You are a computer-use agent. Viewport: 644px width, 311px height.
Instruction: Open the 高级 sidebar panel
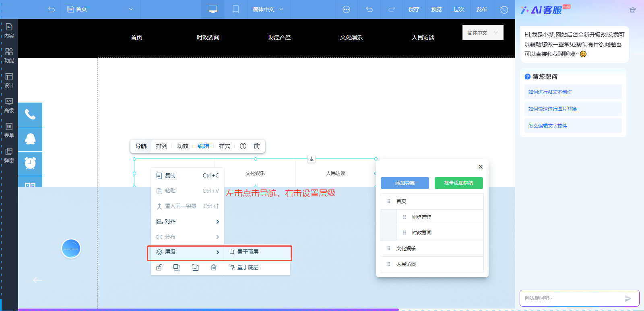pos(9,106)
